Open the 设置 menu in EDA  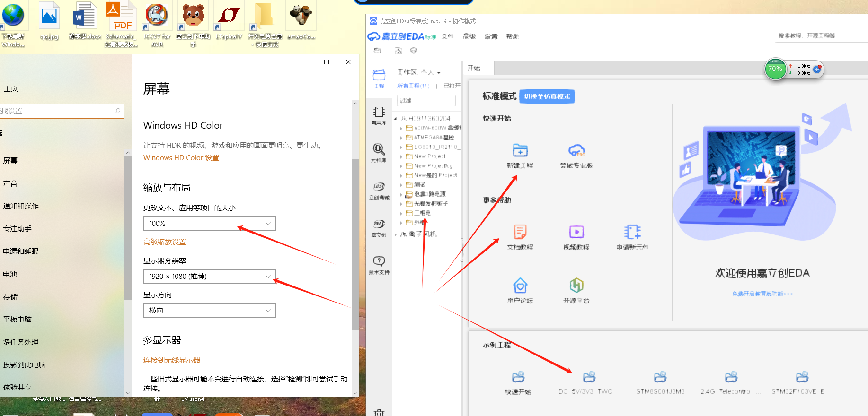491,36
